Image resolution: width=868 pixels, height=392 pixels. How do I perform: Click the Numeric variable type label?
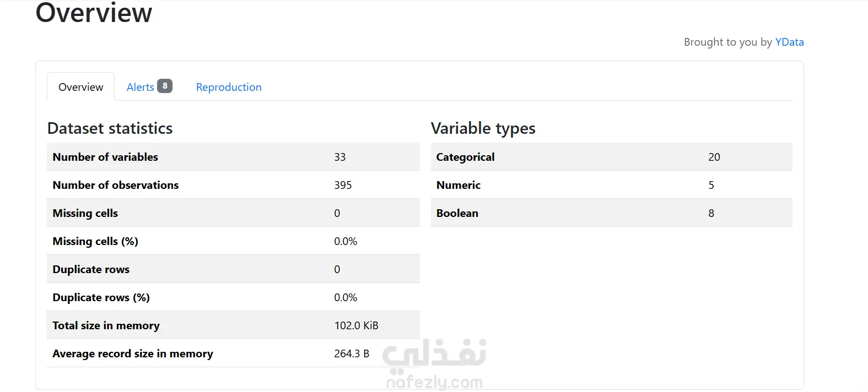click(x=458, y=185)
